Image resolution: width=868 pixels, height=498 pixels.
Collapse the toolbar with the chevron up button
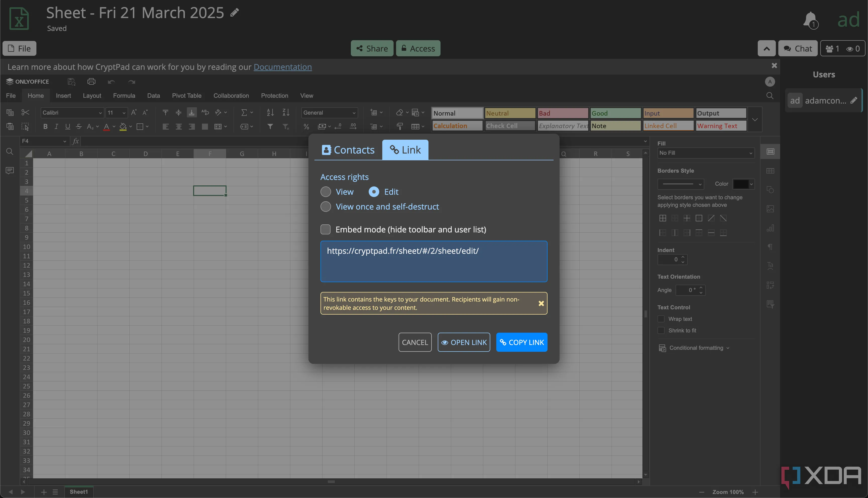point(767,48)
